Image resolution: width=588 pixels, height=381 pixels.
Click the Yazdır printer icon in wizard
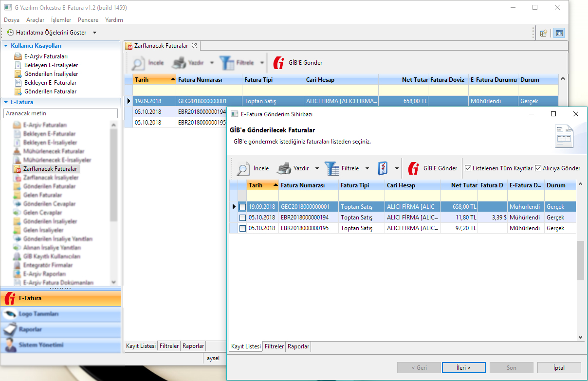284,169
